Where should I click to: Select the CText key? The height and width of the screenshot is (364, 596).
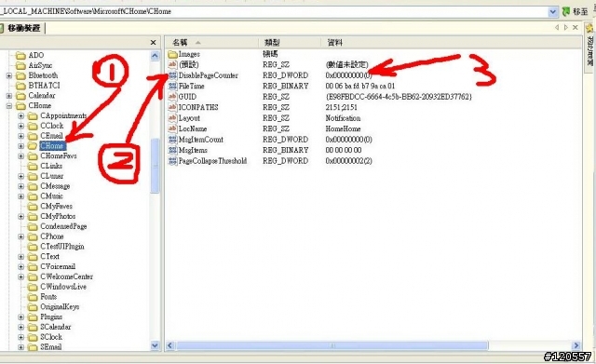[49, 256]
